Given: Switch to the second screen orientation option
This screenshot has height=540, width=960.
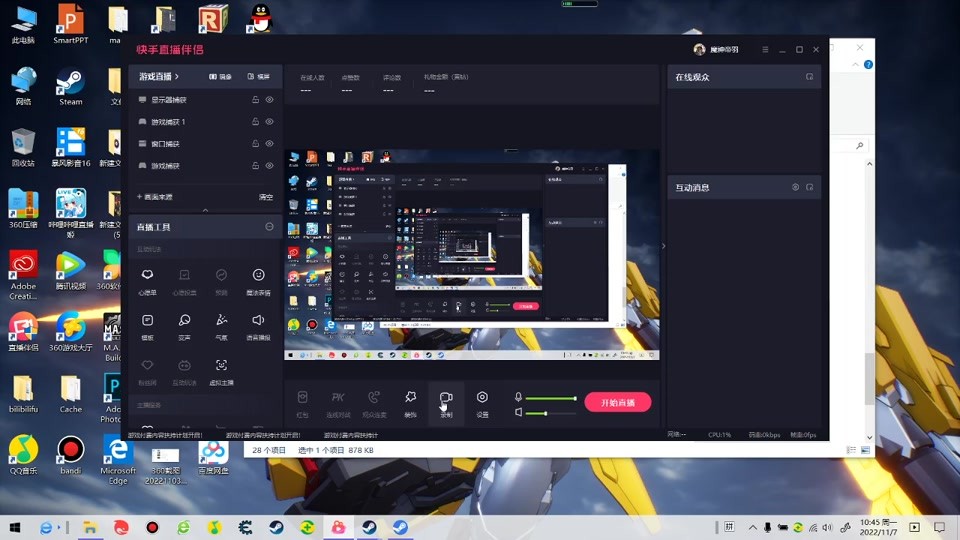Looking at the screenshot, I should tap(258, 77).
